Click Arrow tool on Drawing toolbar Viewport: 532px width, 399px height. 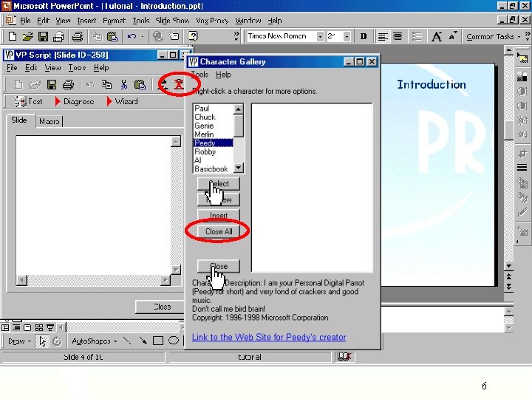(143, 341)
